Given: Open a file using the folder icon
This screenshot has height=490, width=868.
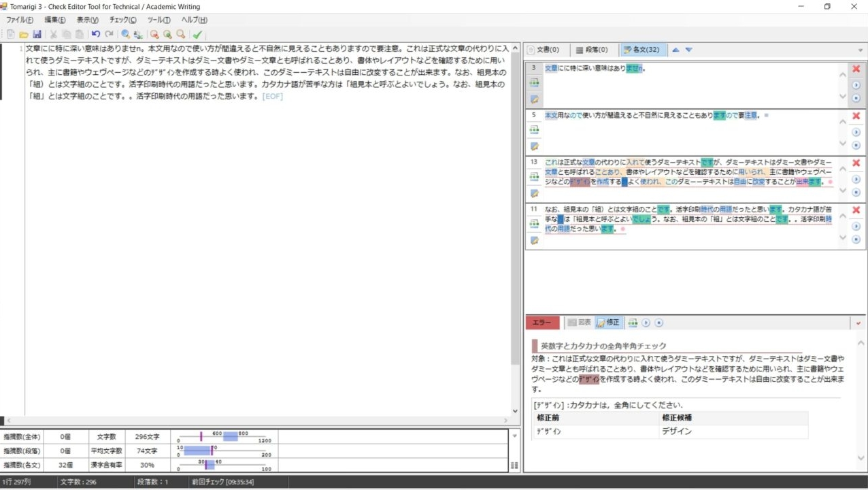Looking at the screenshot, I should point(22,34).
